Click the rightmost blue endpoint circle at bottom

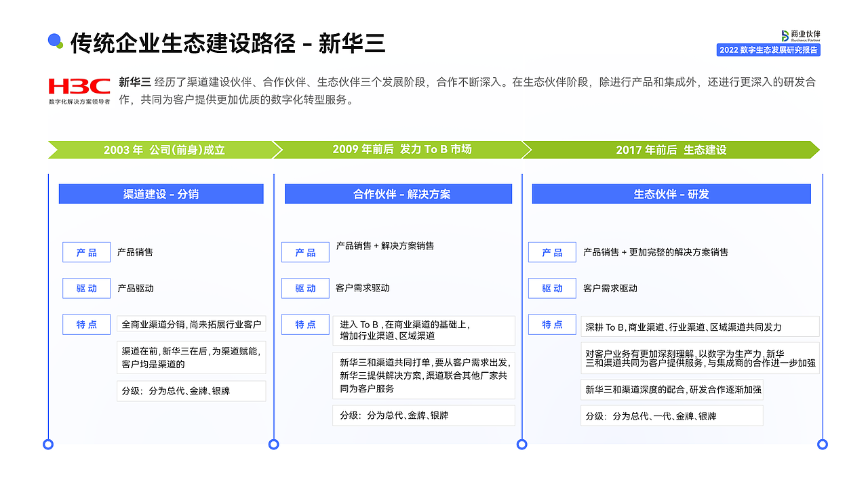[x=821, y=445]
